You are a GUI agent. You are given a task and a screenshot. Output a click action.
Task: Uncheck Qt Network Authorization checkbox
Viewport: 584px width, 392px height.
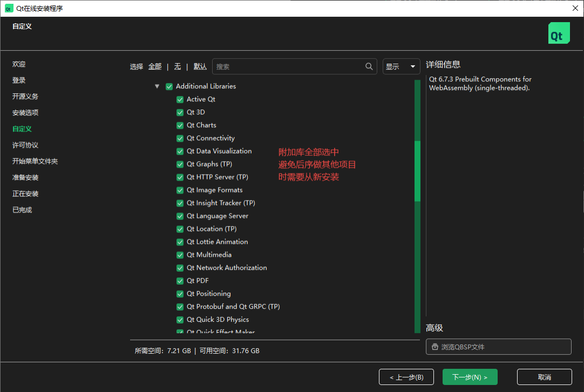pos(180,268)
